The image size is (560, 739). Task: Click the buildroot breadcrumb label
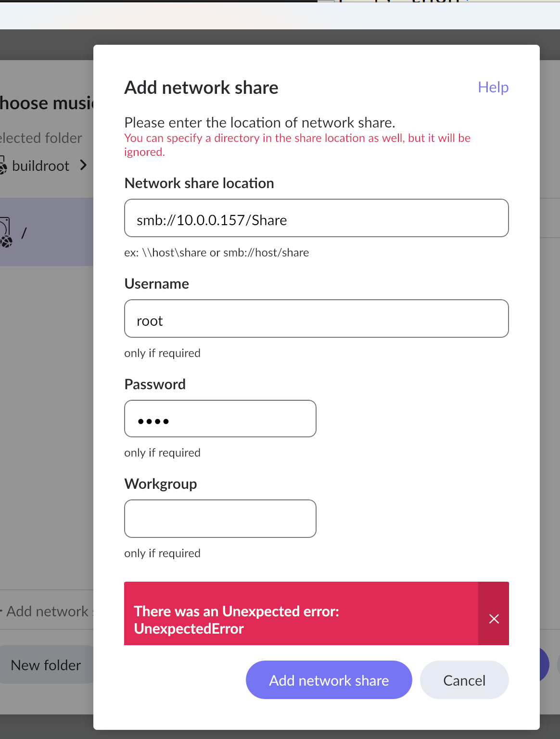tap(41, 166)
